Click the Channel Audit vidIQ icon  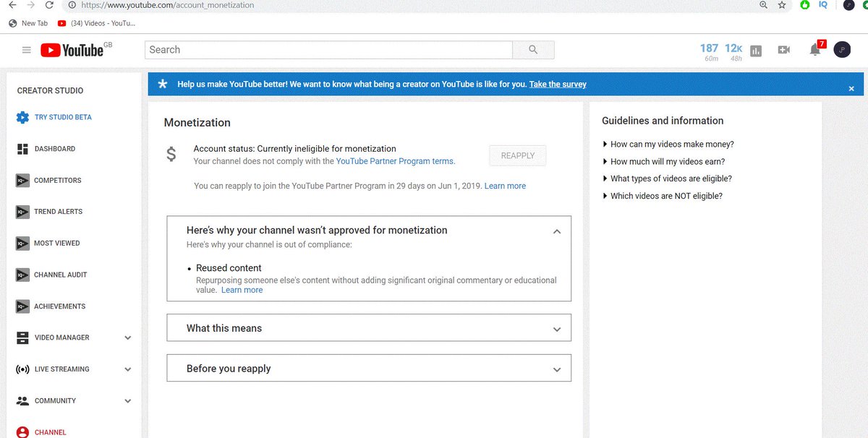(x=22, y=275)
